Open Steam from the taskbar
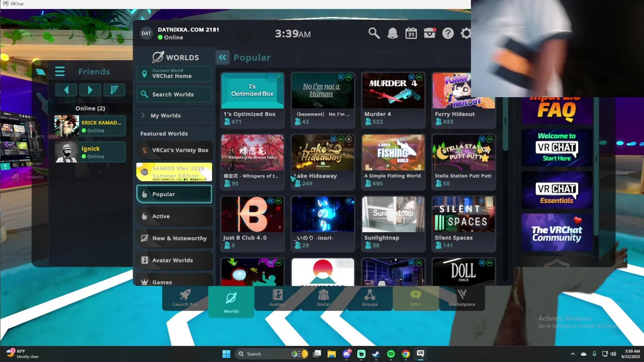 coord(376,354)
